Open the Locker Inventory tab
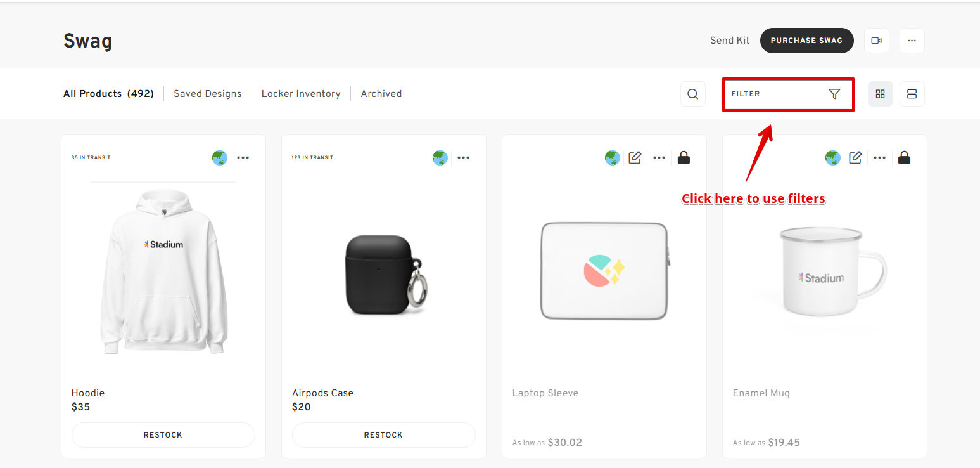 (301, 94)
